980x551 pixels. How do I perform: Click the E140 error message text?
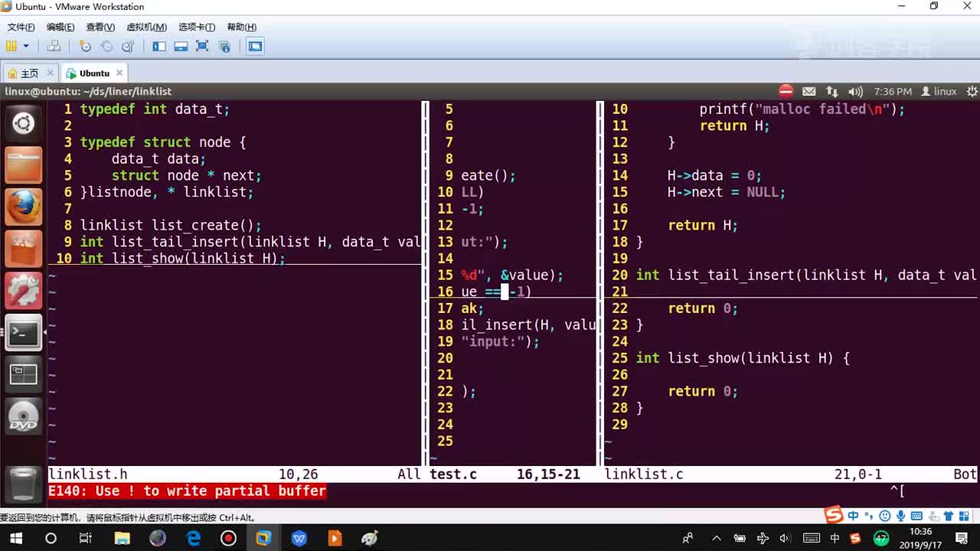(x=188, y=491)
